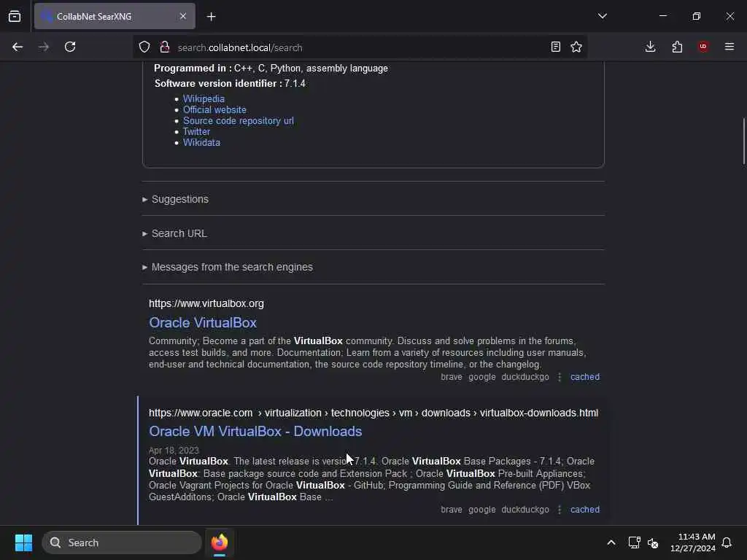Open more options for Downloads result
This screenshot has width=747, height=560.
click(x=560, y=510)
